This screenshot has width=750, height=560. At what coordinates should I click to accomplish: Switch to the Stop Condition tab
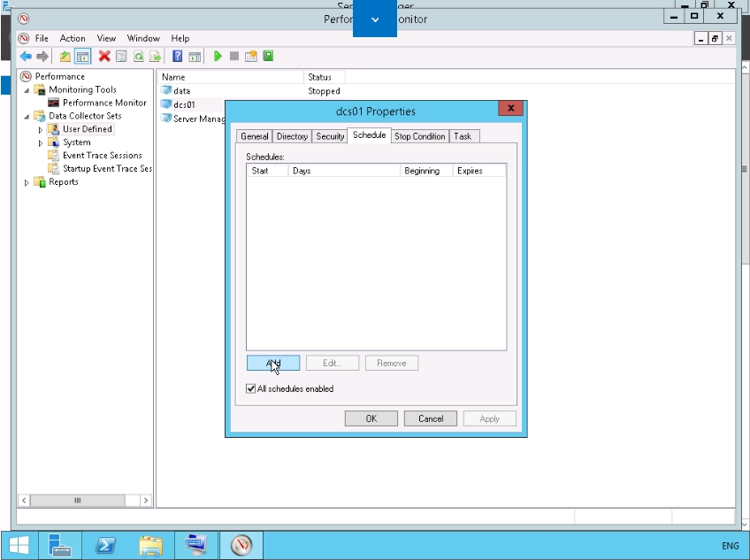point(419,136)
